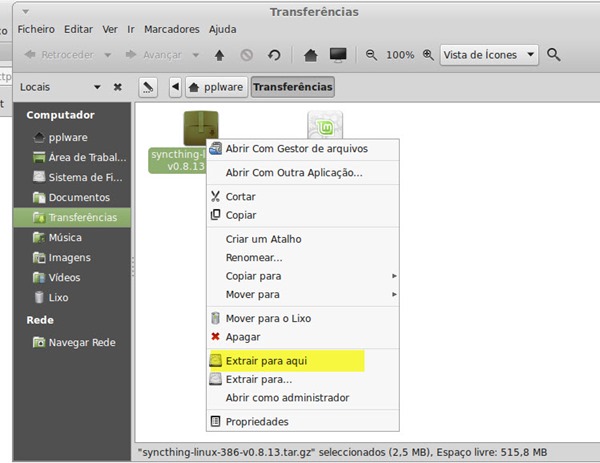Select Área de Trabalho in sidebar
This screenshot has width=600, height=463.
[x=72, y=157]
